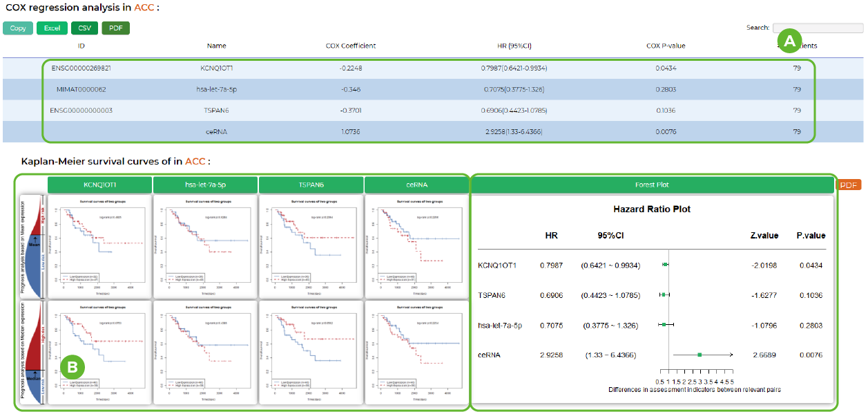Sort by the COX P-value column
The width and height of the screenshot is (868, 412).
tap(665, 46)
